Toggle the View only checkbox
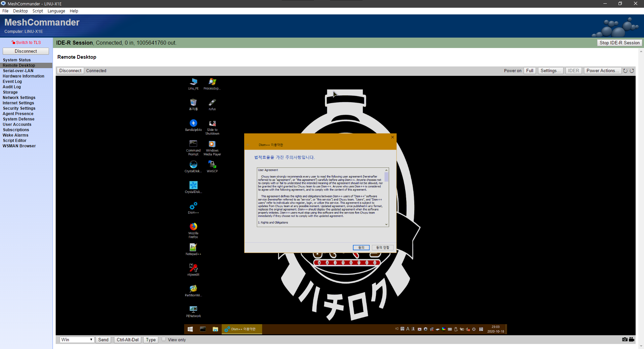This screenshot has width=644, height=349. click(164, 339)
